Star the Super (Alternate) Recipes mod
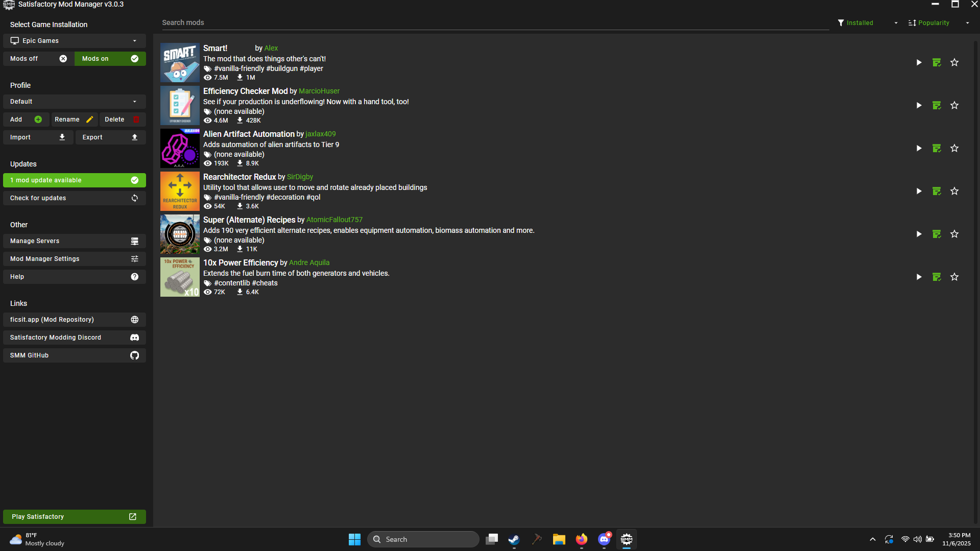980x551 pixels. coord(954,234)
